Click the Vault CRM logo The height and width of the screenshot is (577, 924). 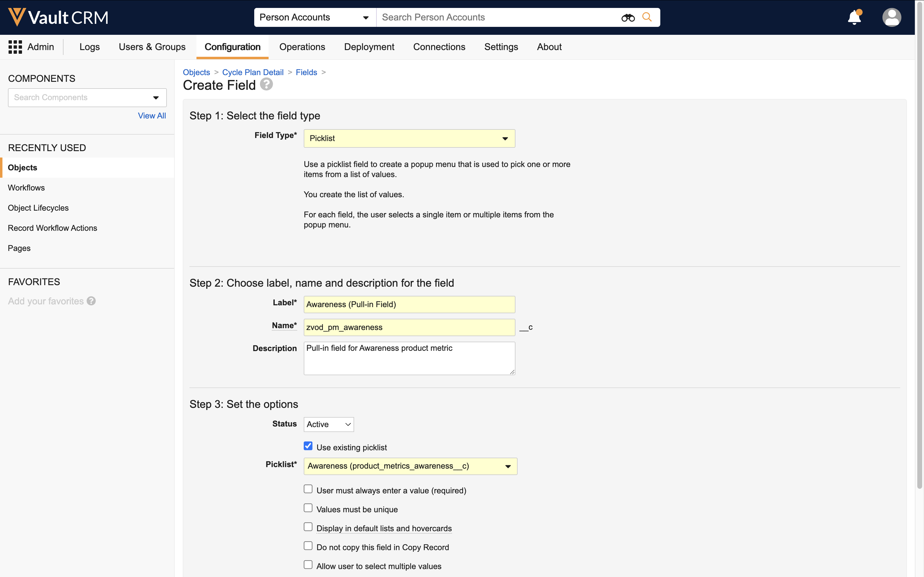58,17
